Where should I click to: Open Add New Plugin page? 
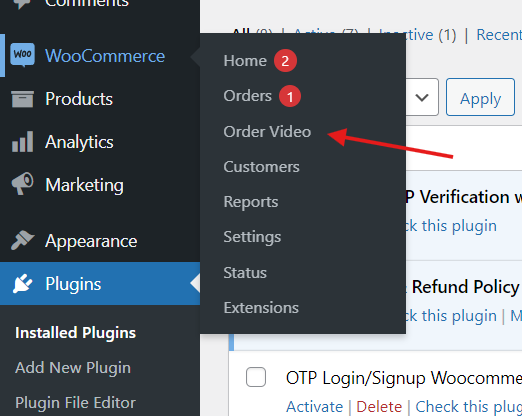[x=73, y=368]
